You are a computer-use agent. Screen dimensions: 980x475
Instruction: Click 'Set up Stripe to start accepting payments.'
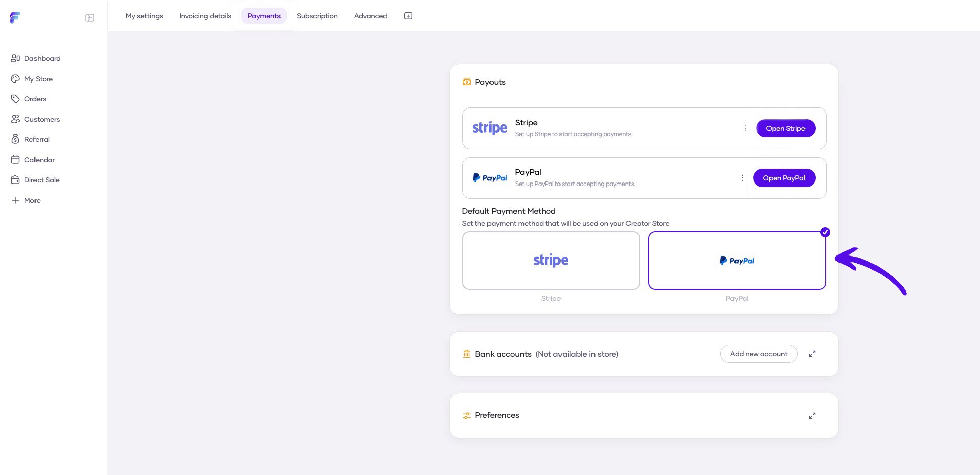pos(574,134)
